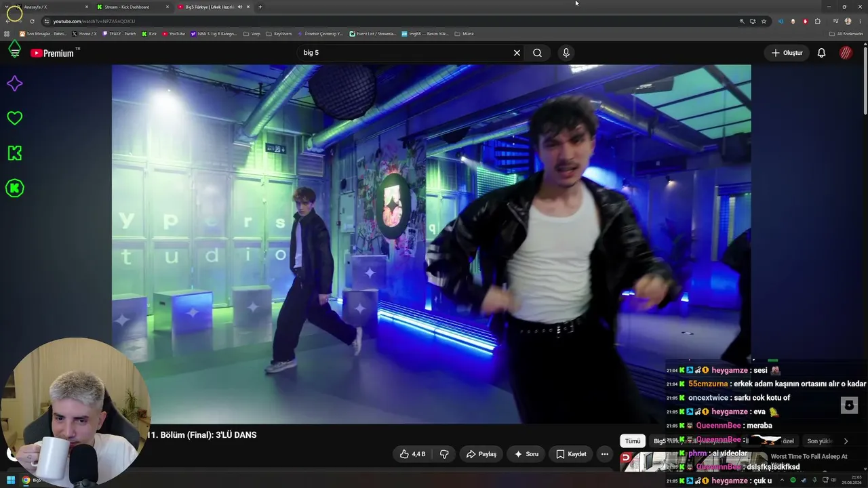
Task: Close the Stream - Kick Dashboard tab
Action: point(167,7)
